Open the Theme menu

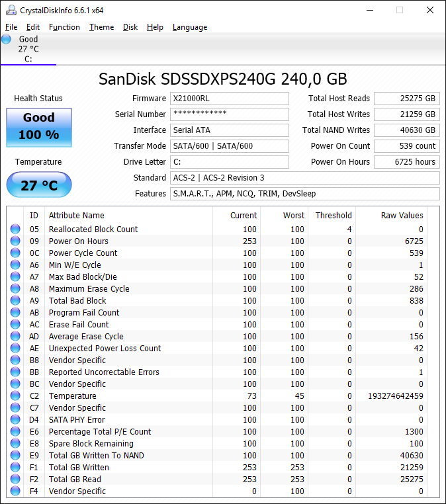(101, 27)
